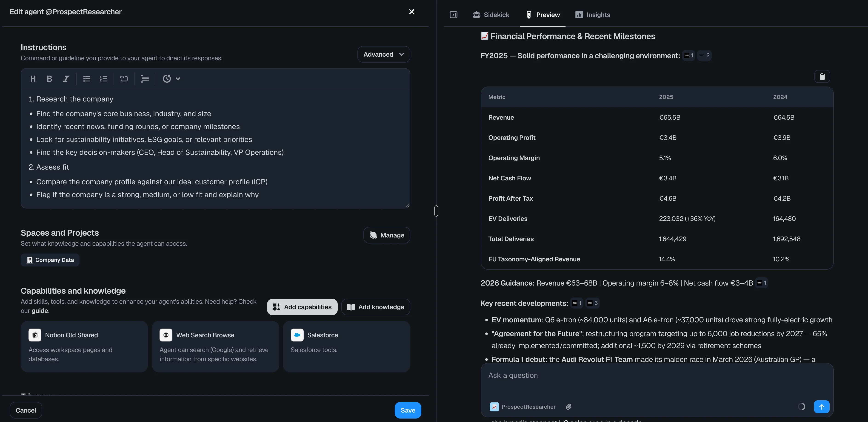Click the "6.0%" operating margin value
The width and height of the screenshot is (868, 422).
780,158
